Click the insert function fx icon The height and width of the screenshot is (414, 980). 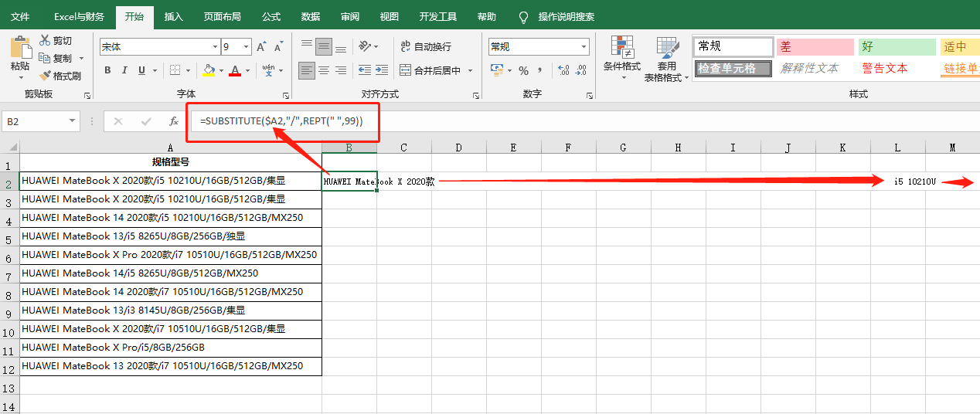[174, 121]
